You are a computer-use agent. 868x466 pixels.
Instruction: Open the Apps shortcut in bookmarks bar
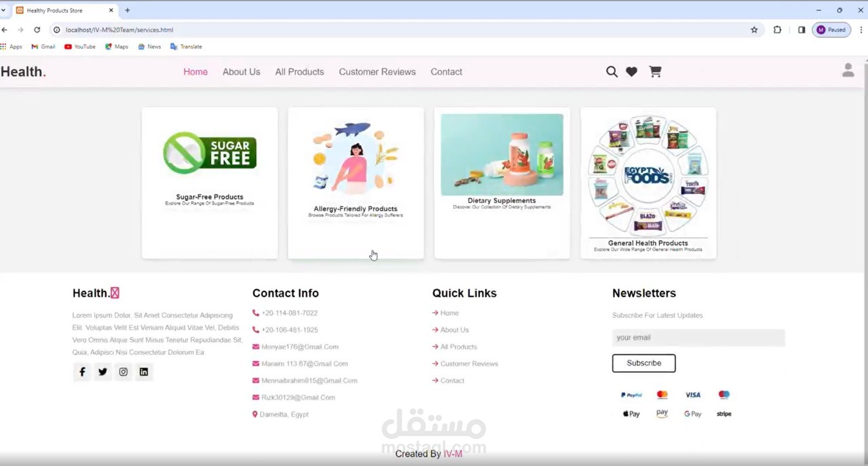[12, 47]
